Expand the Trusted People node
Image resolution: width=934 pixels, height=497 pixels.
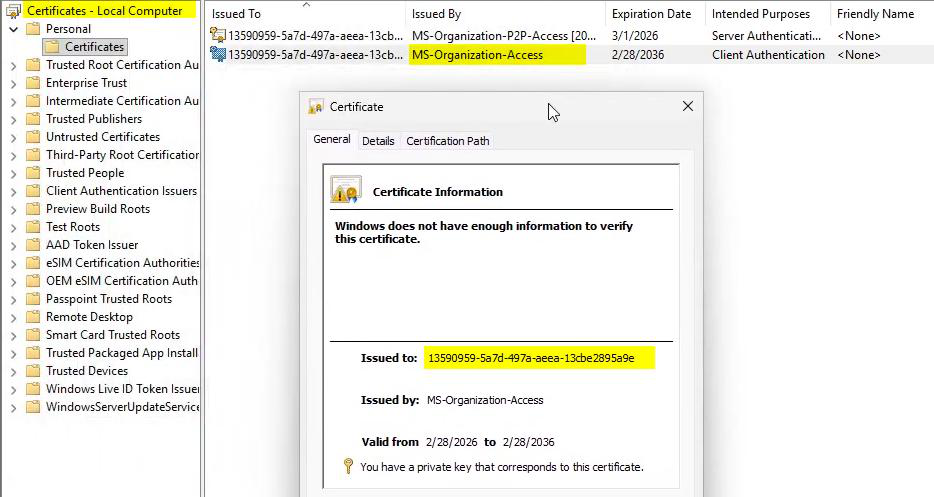(13, 173)
